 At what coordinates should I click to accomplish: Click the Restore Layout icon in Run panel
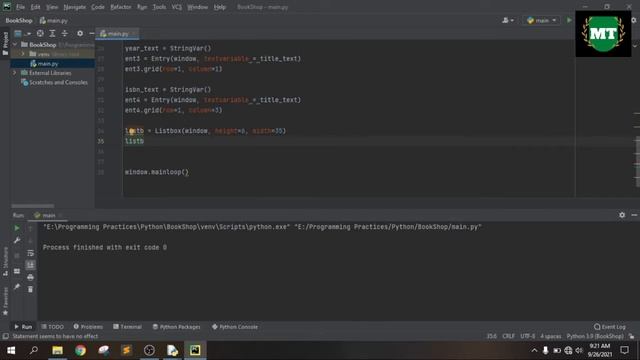click(x=17, y=271)
